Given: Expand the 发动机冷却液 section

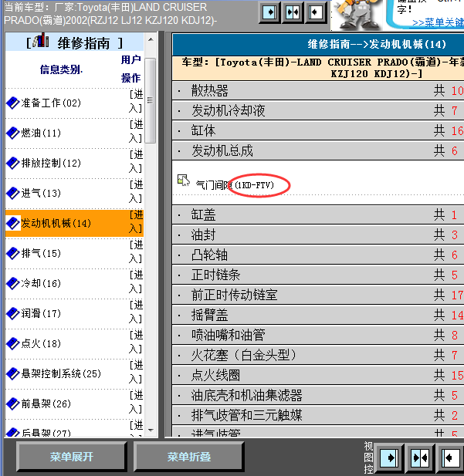Looking at the screenshot, I should [318, 110].
